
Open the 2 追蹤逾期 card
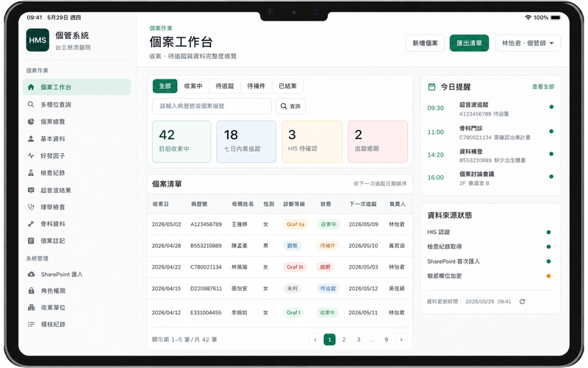point(378,141)
